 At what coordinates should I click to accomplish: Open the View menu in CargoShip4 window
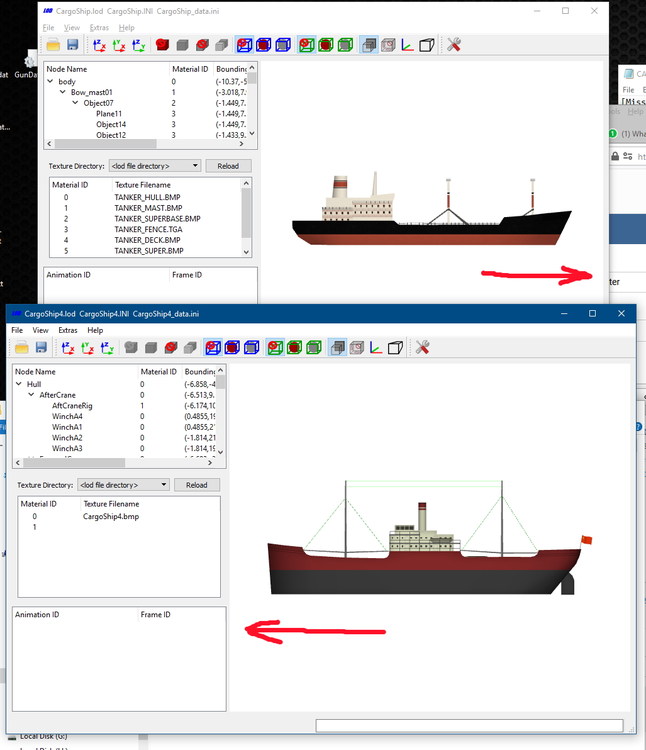coord(40,330)
